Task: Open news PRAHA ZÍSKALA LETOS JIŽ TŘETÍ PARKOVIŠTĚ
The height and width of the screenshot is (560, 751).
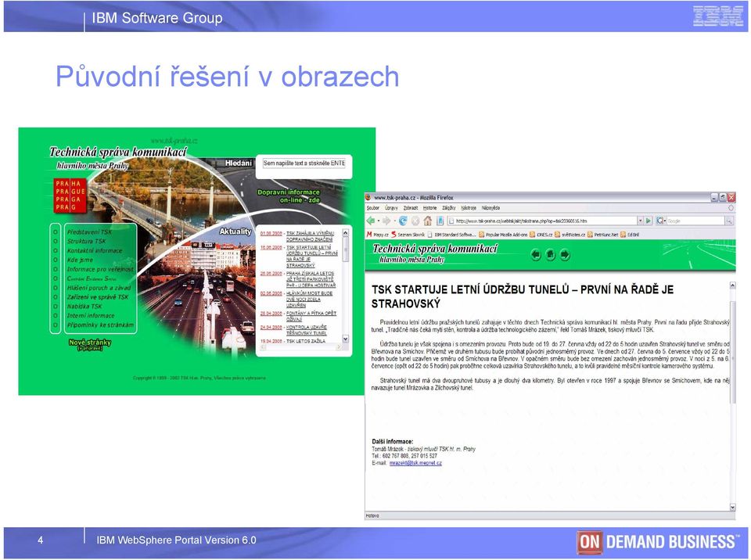Action: [311, 279]
